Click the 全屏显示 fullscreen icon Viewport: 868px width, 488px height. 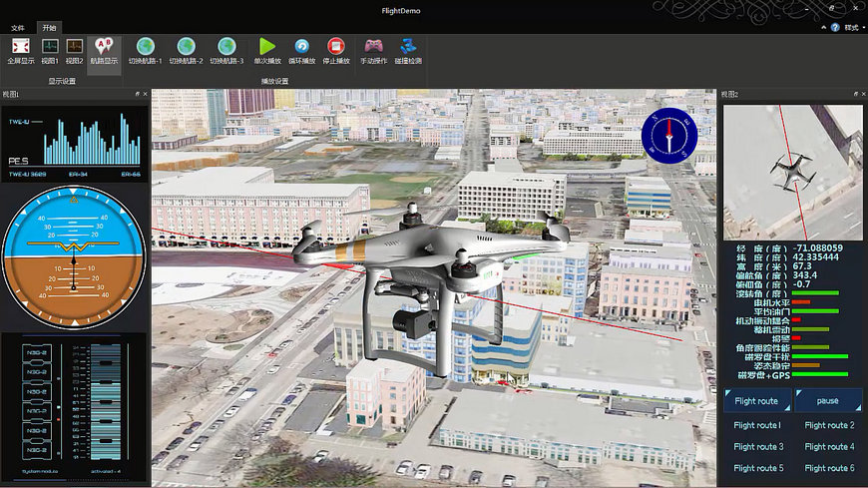(x=21, y=46)
